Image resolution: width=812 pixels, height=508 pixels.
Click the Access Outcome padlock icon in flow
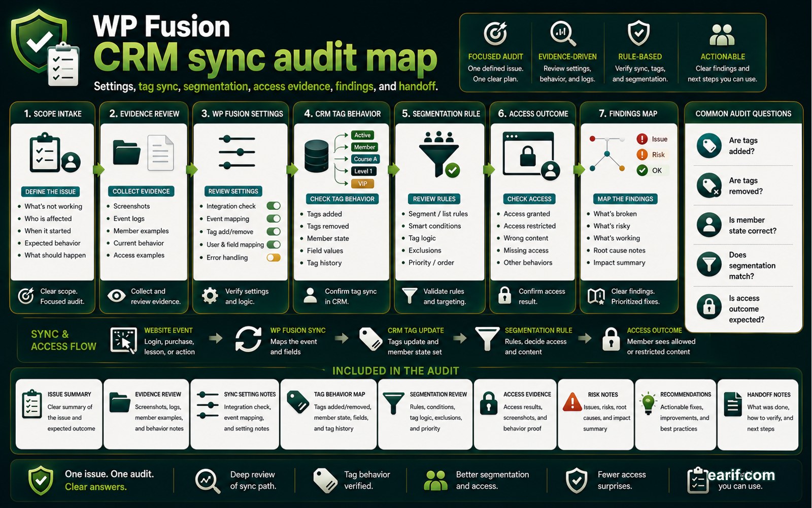(611, 339)
